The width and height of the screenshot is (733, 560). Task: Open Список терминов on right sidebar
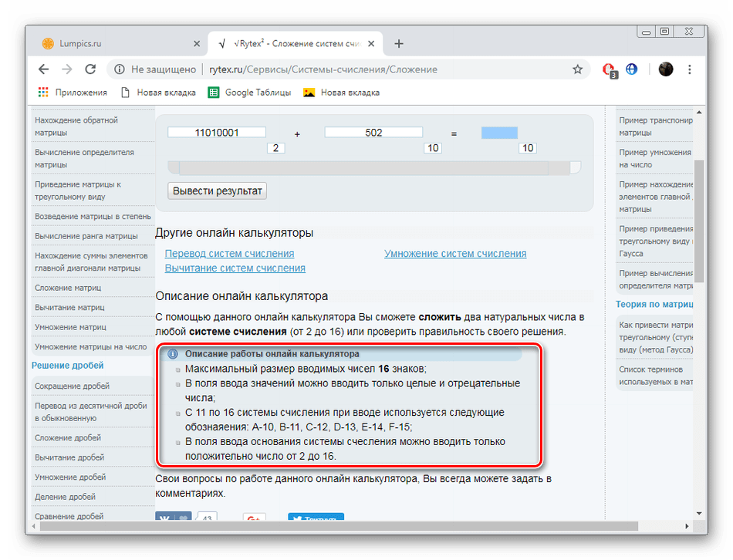(654, 376)
